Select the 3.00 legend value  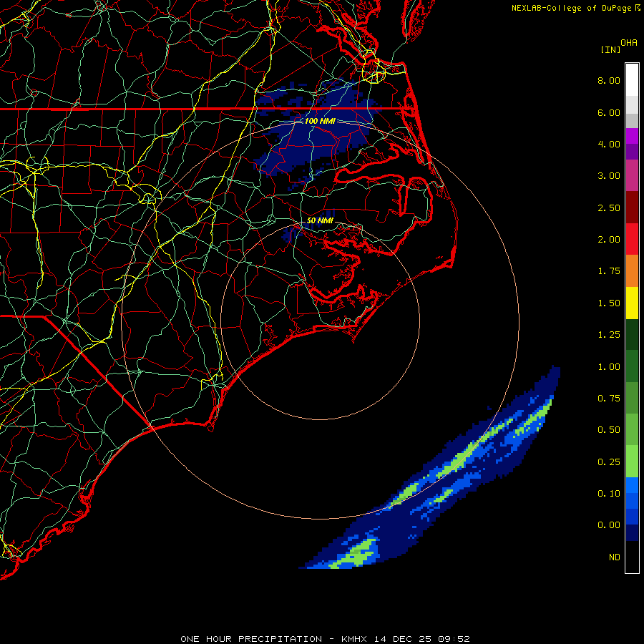coord(609,176)
